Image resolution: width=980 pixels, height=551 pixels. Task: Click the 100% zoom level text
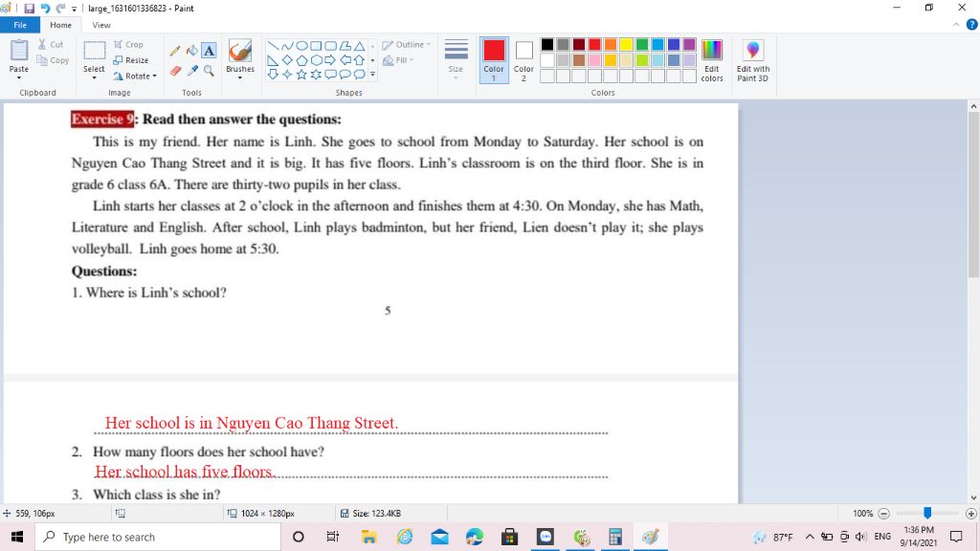tap(862, 514)
